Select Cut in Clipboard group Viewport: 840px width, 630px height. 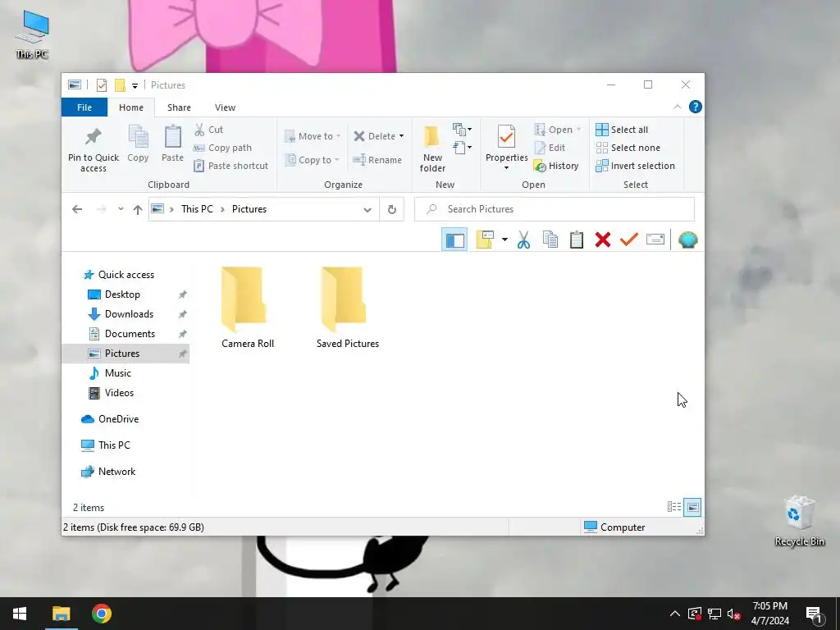209,130
